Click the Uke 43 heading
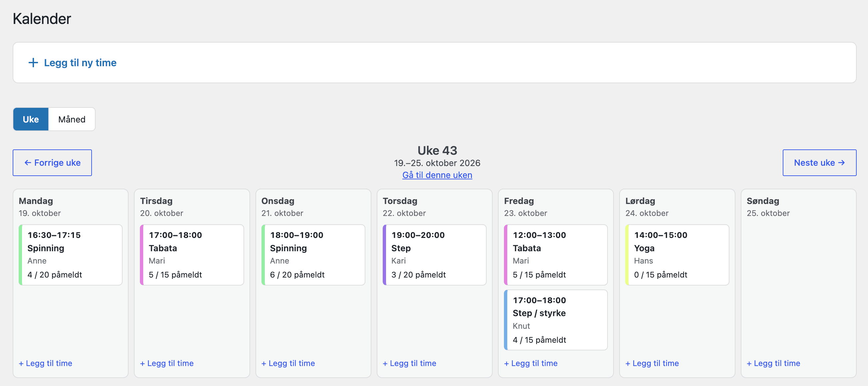This screenshot has width=868, height=386. coord(437,150)
